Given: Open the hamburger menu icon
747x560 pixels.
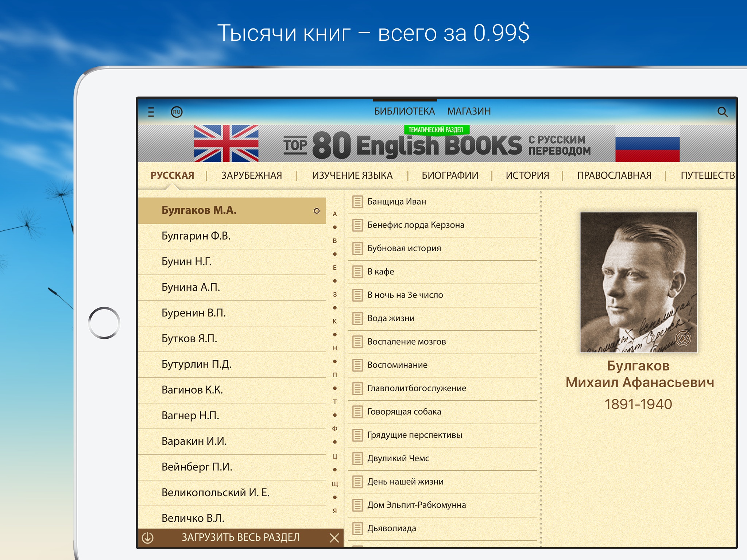Looking at the screenshot, I should click(x=151, y=112).
